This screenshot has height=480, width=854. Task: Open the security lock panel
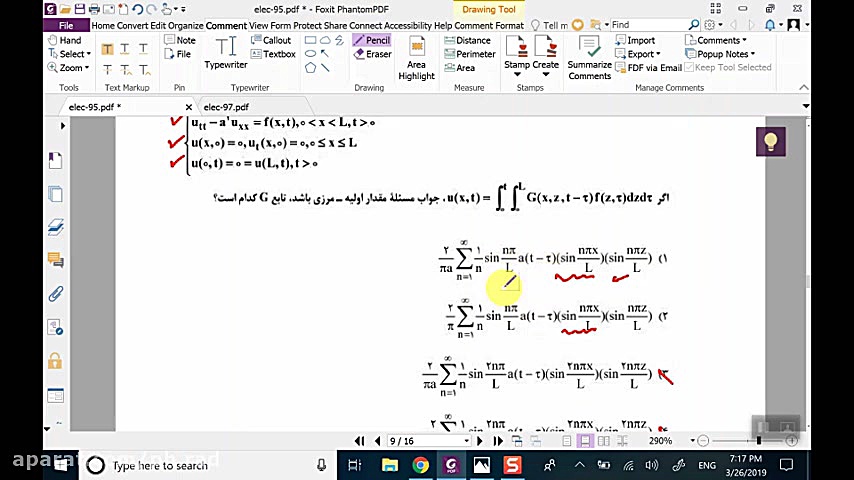pyautogui.click(x=56, y=360)
